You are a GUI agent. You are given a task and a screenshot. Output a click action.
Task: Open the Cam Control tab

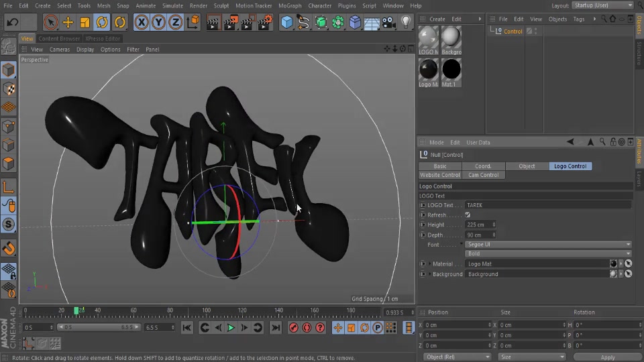pyautogui.click(x=484, y=175)
